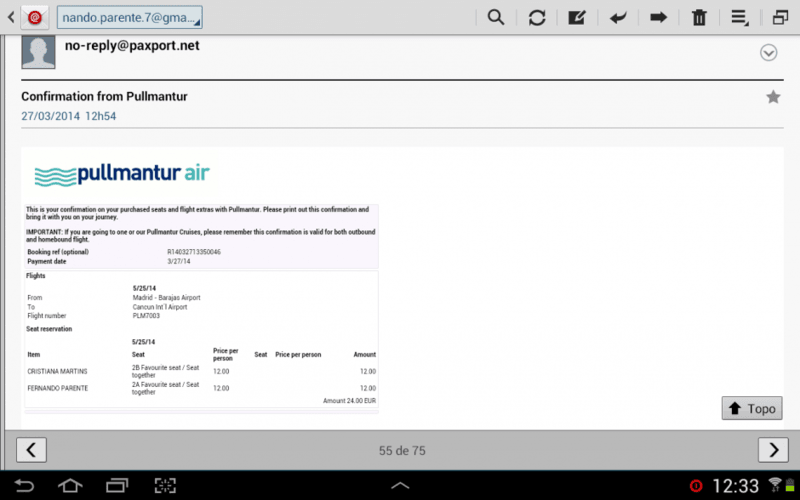Tap the Topo button
This screenshot has width=800, height=500.
[x=752, y=408]
